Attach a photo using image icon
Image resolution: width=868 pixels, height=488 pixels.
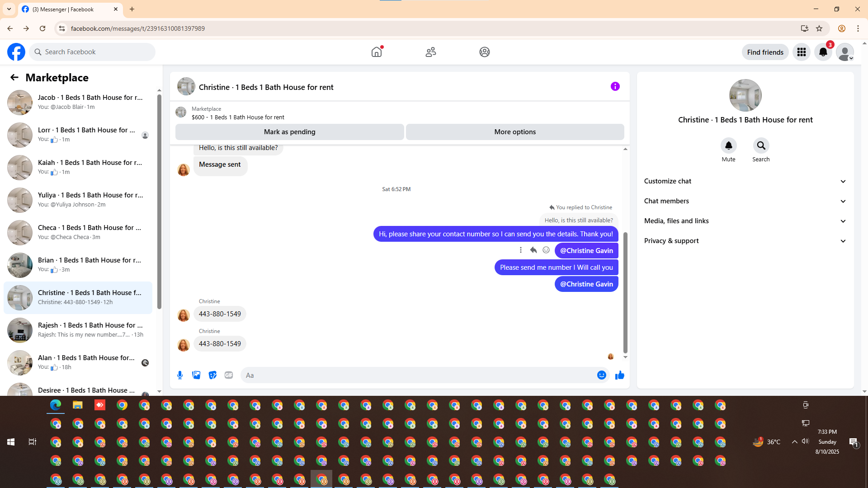tap(196, 375)
